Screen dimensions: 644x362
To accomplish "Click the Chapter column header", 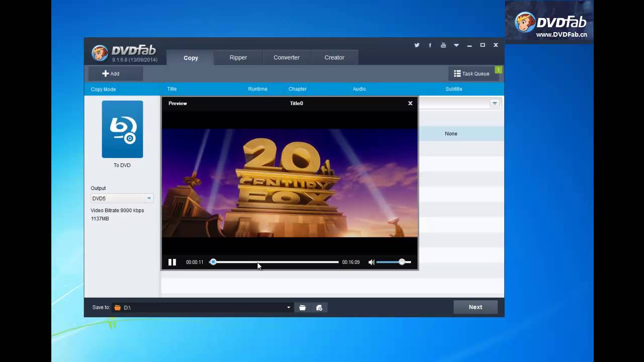I will [x=297, y=89].
